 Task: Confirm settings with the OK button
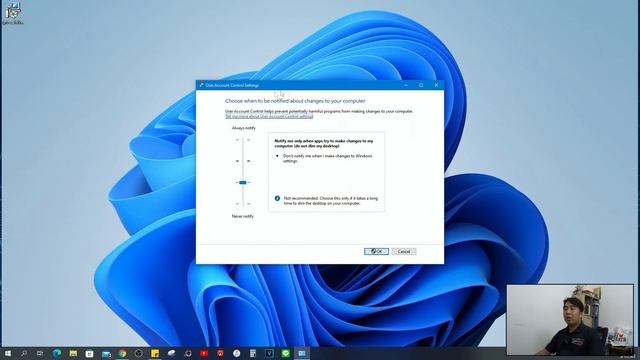376,251
